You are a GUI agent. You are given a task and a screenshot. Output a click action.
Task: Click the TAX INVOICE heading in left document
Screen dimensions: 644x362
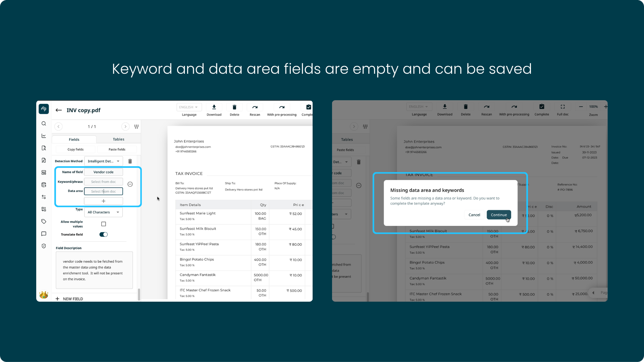189,174
